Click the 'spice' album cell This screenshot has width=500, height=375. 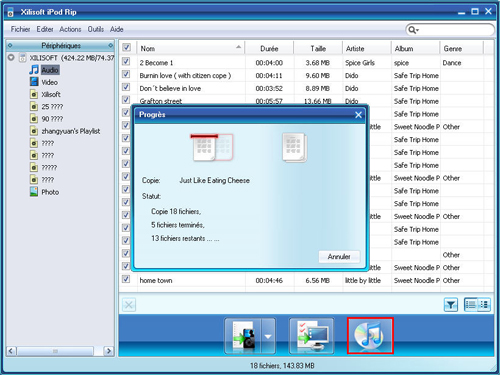(401, 63)
